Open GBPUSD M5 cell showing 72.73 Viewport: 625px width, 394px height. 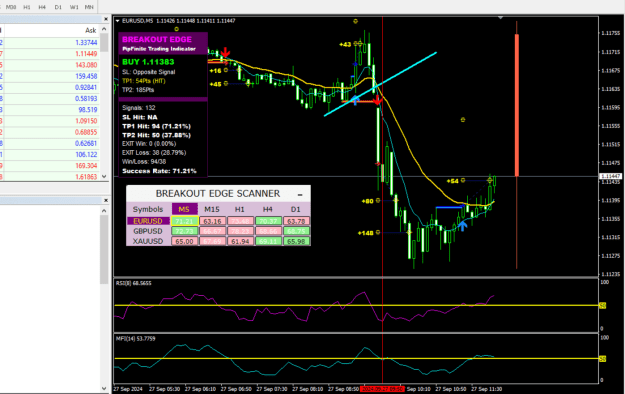point(185,231)
